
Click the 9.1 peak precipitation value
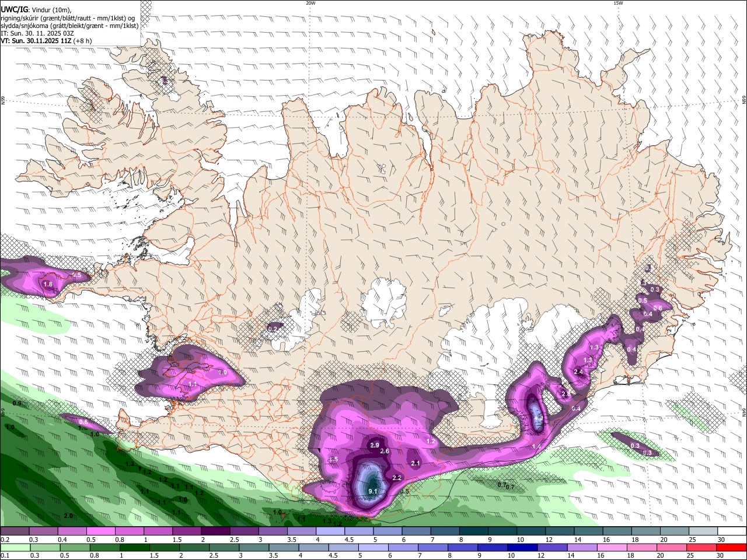[373, 492]
